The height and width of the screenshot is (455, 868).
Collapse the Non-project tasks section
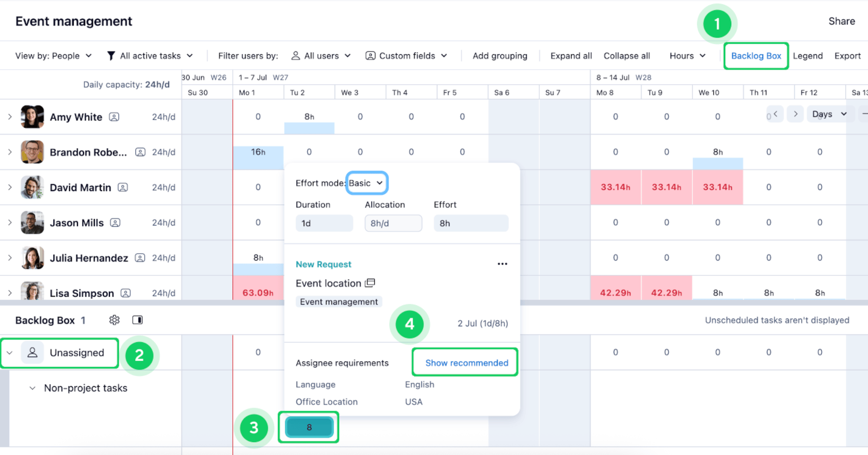click(33, 388)
